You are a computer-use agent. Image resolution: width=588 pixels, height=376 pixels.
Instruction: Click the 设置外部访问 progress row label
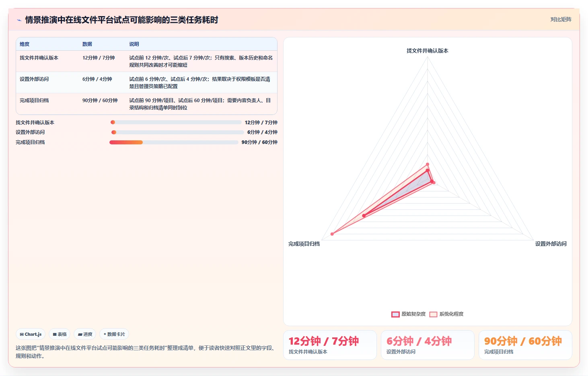[30, 132]
